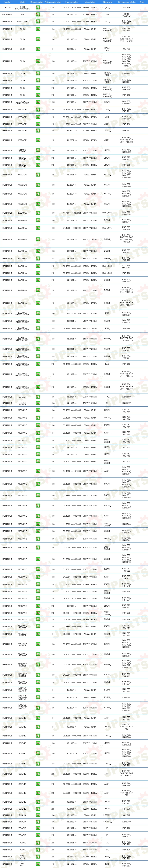Click the power cell 86kW / 117KM
The width and height of the screenshot is (148, 868).
pyautogui.click(x=90, y=849)
